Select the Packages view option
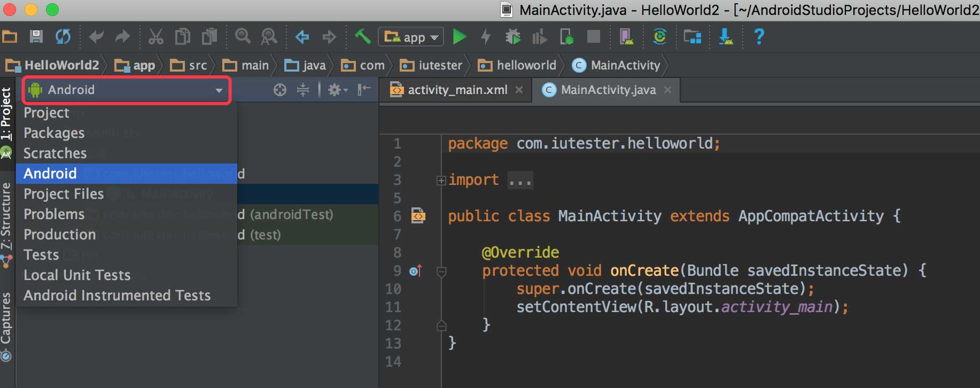Viewport: 980px width, 388px height. [x=126, y=133]
